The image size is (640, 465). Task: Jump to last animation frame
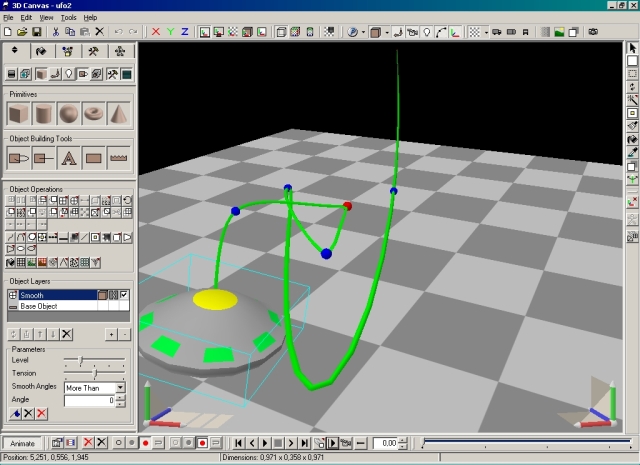(304, 443)
